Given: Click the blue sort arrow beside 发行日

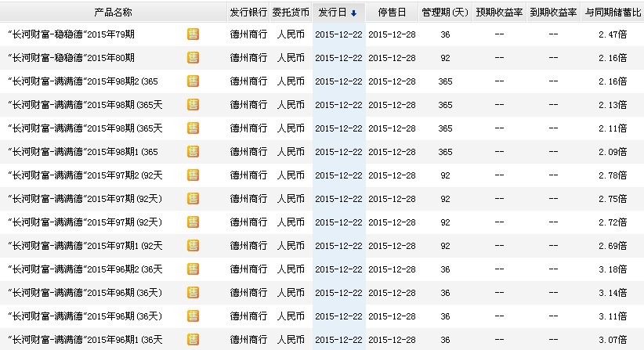Looking at the screenshot, I should (353, 13).
